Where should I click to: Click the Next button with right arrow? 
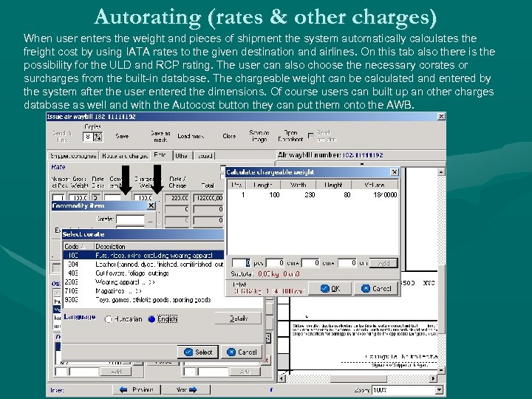pyautogui.click(x=186, y=389)
